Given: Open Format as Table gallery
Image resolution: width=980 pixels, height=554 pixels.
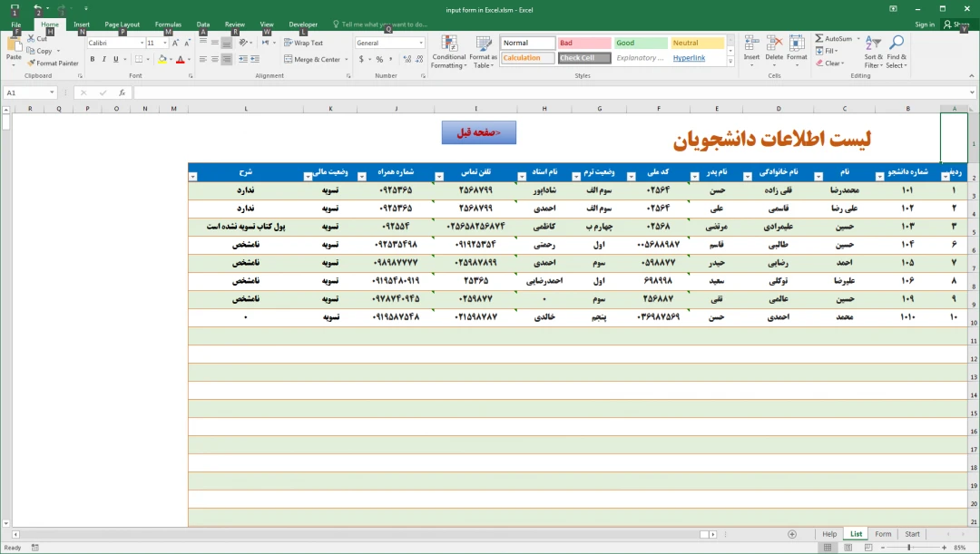Looking at the screenshot, I should click(x=483, y=52).
